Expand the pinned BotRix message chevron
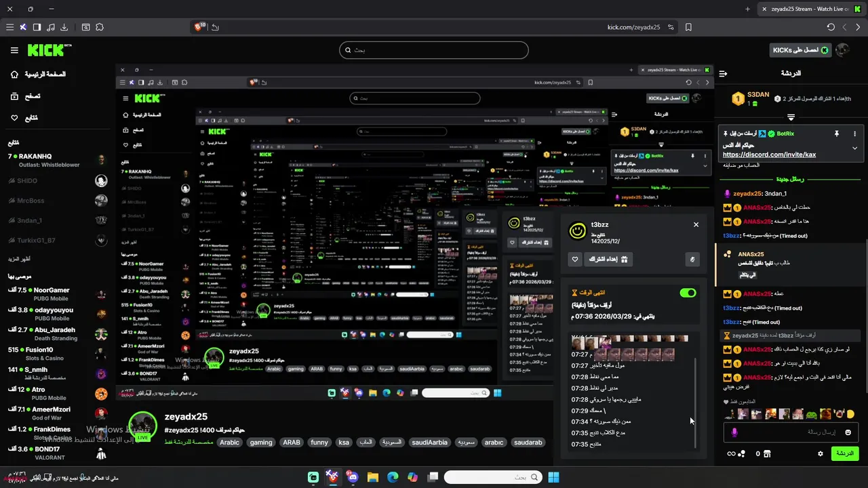Image resolution: width=868 pixels, height=488 pixels. click(x=854, y=148)
